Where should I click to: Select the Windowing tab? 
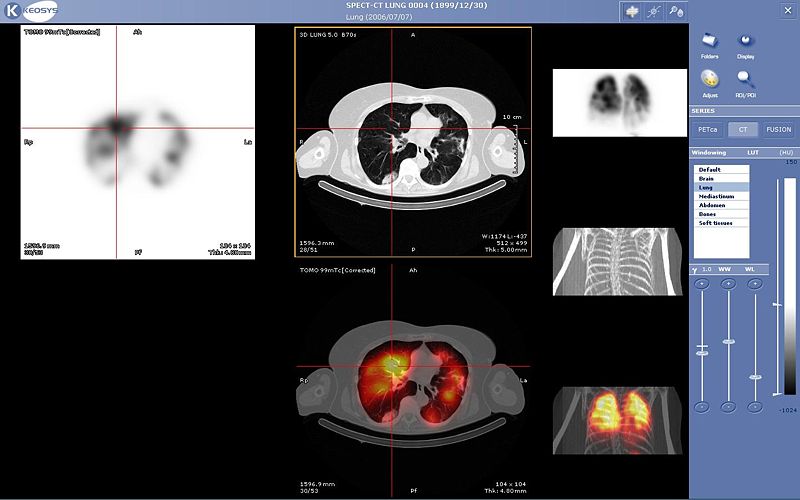click(709, 153)
